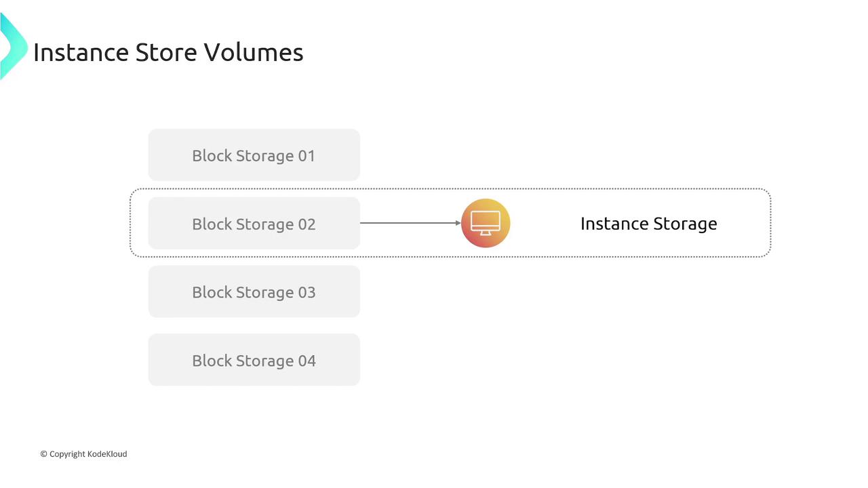
Task: Click the number "01" in the first storage box
Action: (x=307, y=156)
